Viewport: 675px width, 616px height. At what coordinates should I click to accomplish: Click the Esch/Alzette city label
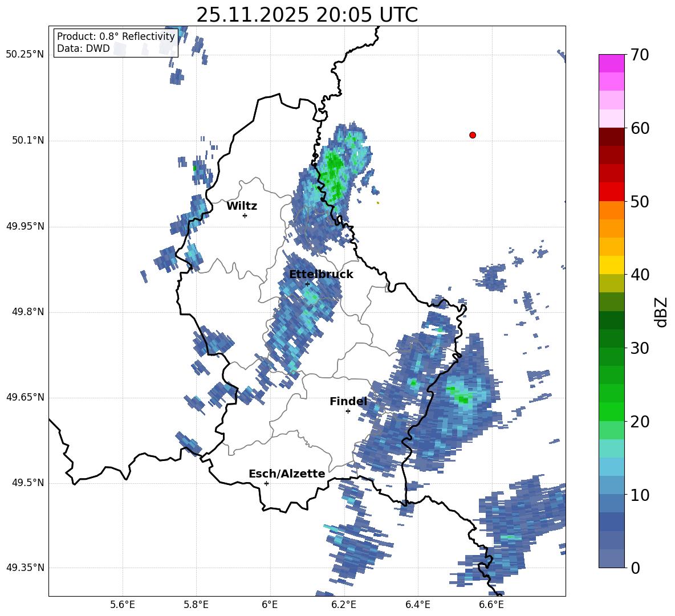287,474
